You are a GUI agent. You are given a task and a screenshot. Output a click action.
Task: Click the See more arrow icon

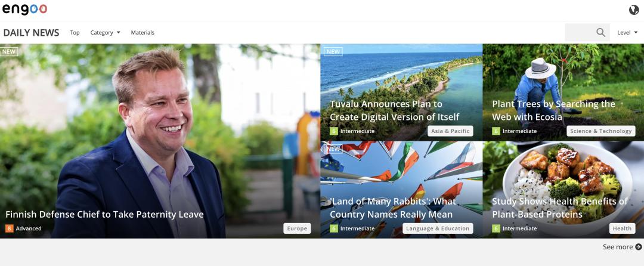638,247
